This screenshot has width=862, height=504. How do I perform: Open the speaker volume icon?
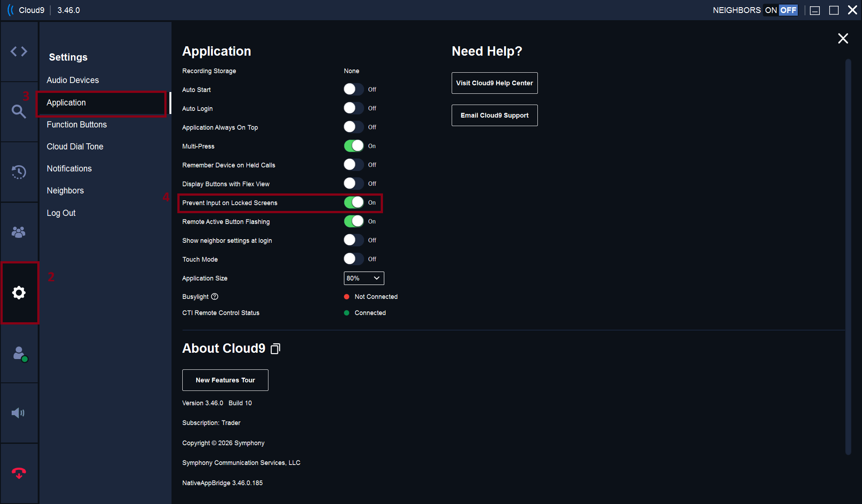(x=18, y=413)
